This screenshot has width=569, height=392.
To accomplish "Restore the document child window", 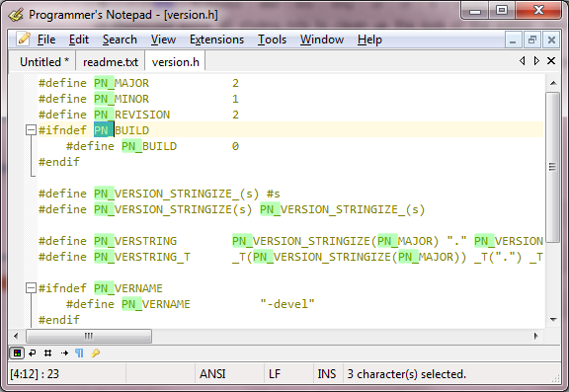I will click(532, 39).
